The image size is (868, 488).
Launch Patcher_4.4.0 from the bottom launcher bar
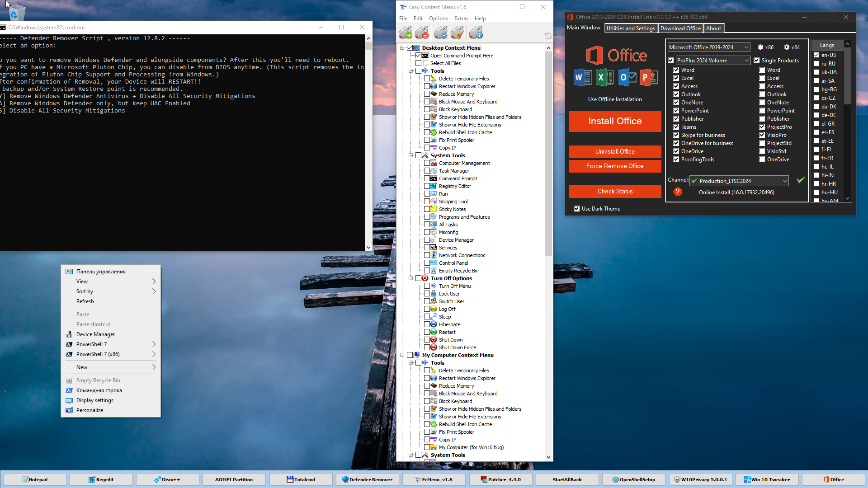point(500,479)
